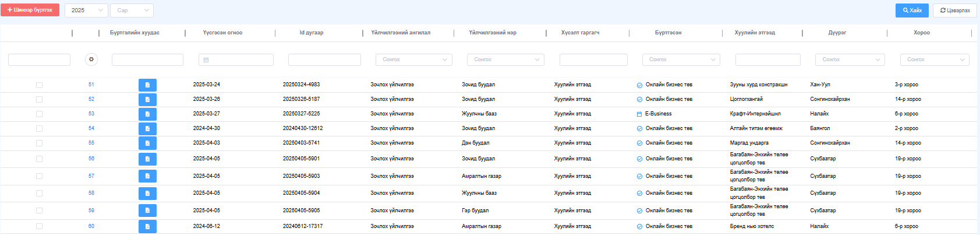980x235 pixels.
Task: Click the check-circle icon beside row 60's Онлайн бизнес төв
Action: 639,227
